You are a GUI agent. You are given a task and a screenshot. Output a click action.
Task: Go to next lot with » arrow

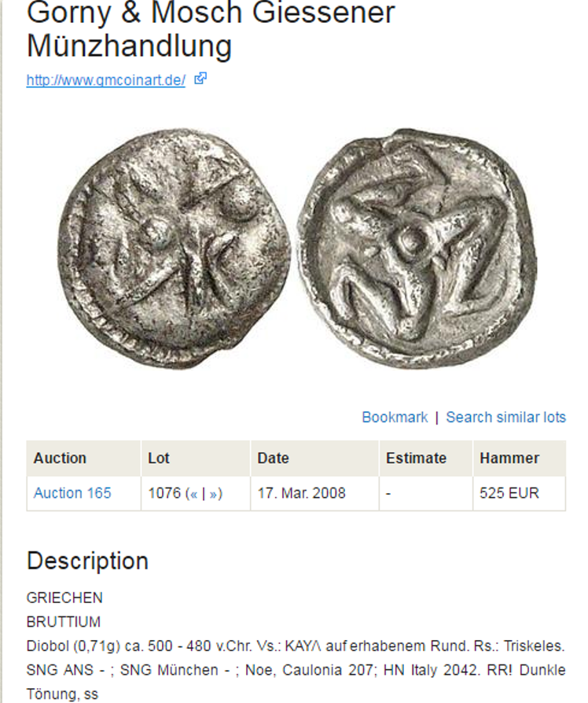(213, 494)
